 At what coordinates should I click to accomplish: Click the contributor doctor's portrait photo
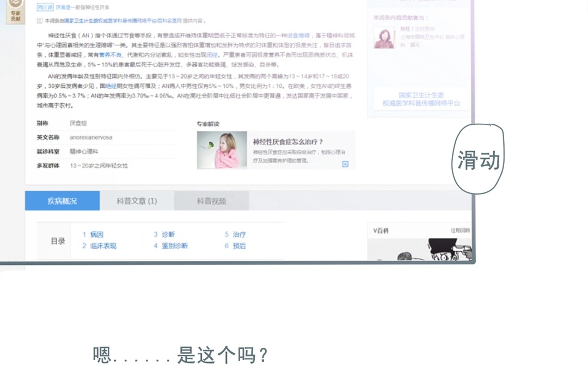tap(384, 38)
